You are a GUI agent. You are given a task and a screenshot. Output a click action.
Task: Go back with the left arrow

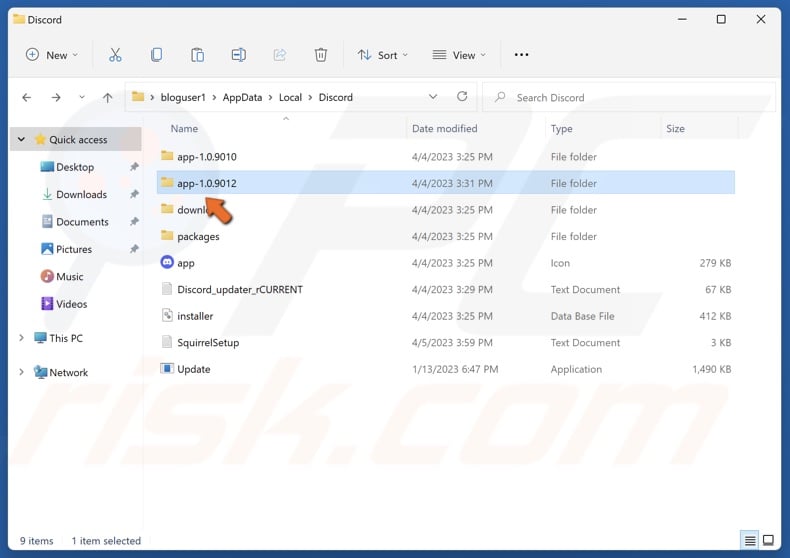click(x=27, y=98)
